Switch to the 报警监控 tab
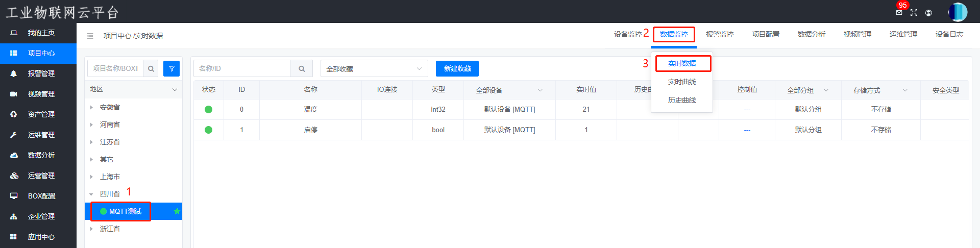Screen dimensions: 980x248 (720, 34)
